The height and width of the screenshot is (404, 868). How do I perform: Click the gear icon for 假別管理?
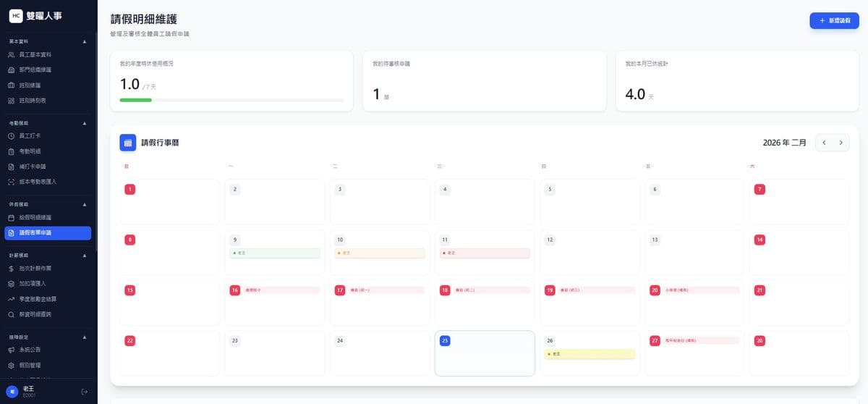click(x=11, y=365)
